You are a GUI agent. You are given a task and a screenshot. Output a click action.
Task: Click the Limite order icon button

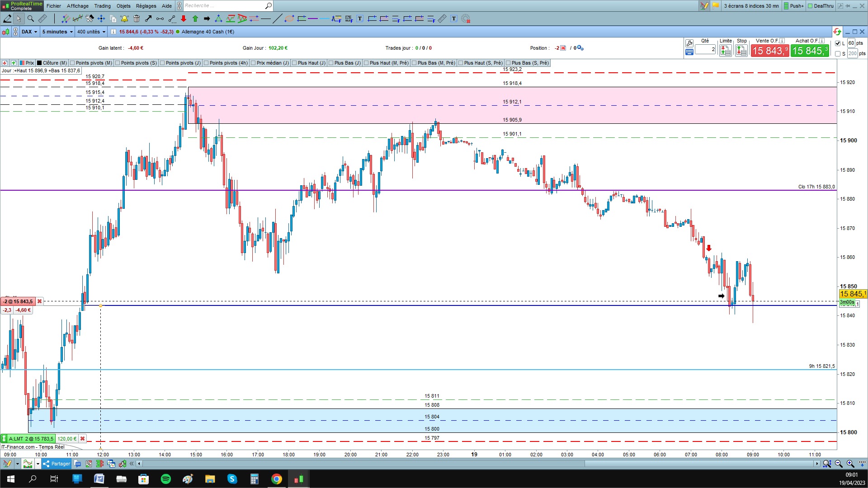click(725, 51)
